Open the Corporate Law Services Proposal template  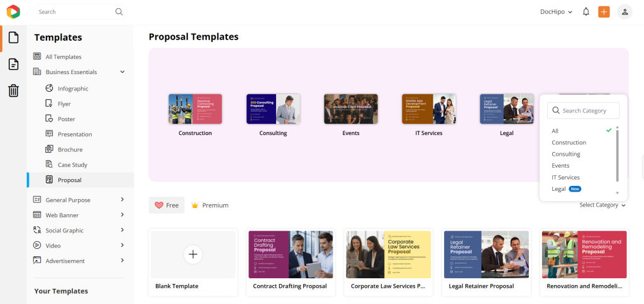389,263
